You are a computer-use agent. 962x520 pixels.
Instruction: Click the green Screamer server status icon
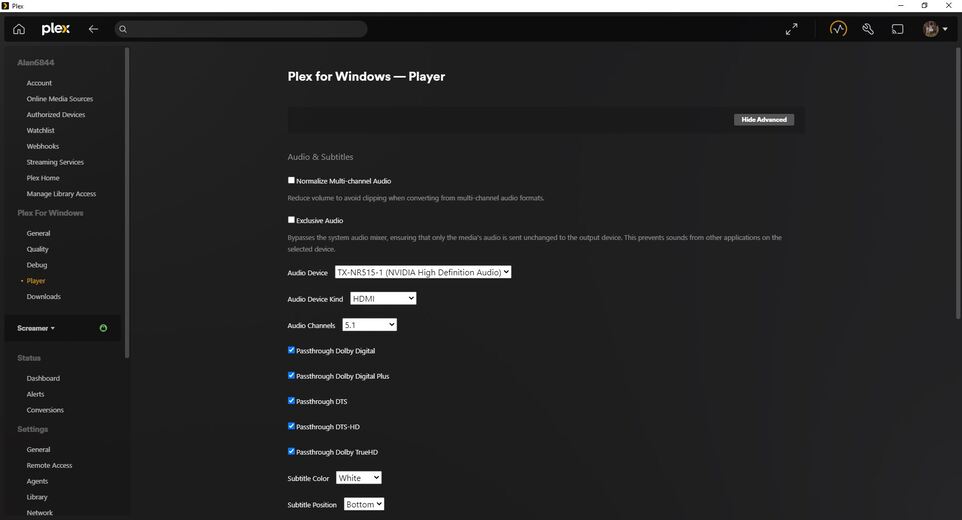tap(103, 328)
